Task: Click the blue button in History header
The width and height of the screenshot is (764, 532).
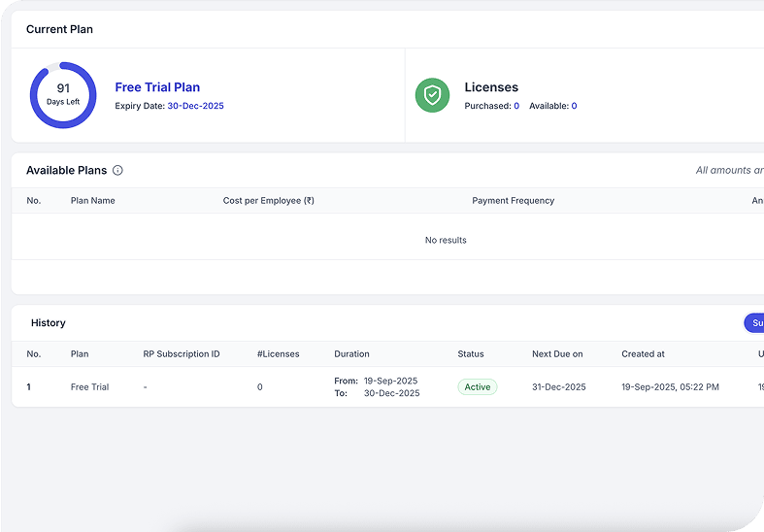Action: point(753,322)
